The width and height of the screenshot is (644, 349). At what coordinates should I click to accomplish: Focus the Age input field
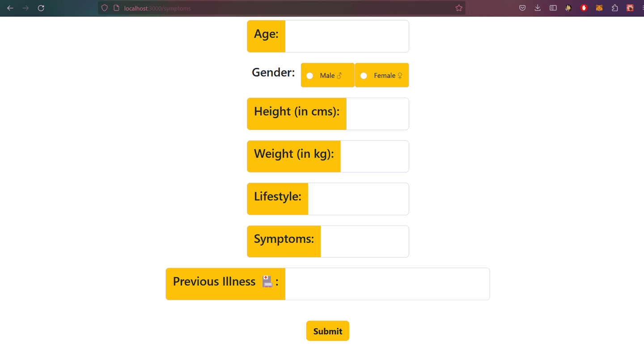[347, 36]
